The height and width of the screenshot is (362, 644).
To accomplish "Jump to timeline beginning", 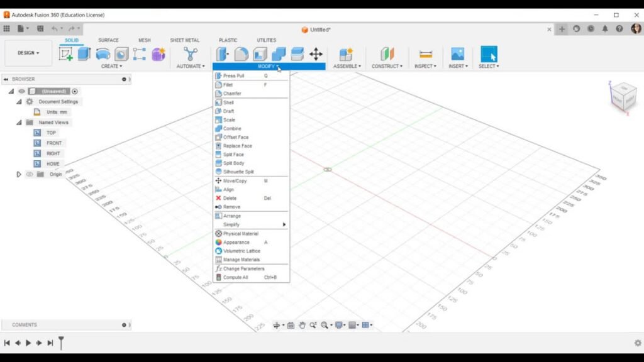I will [7, 343].
